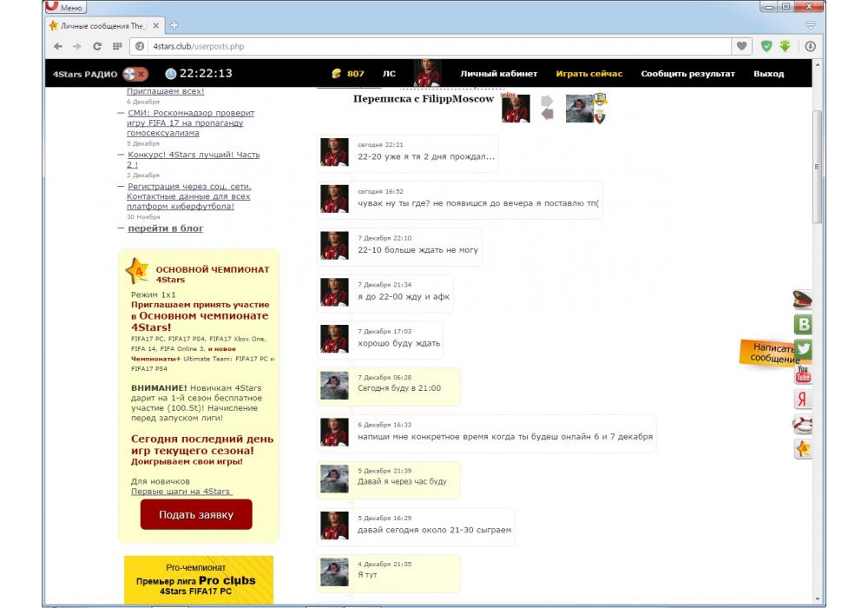
Task: Click the swap arrows between avatars
Action: [547, 108]
